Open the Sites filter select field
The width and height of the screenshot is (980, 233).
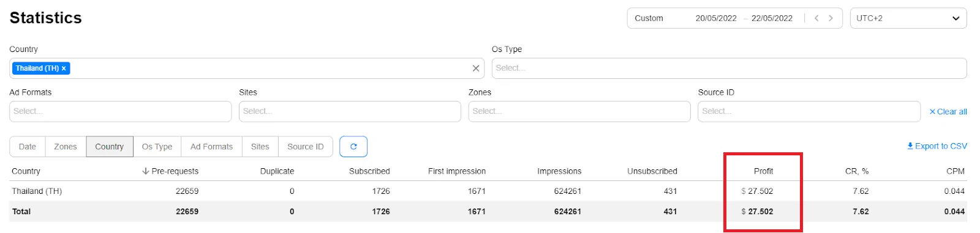[x=350, y=111]
